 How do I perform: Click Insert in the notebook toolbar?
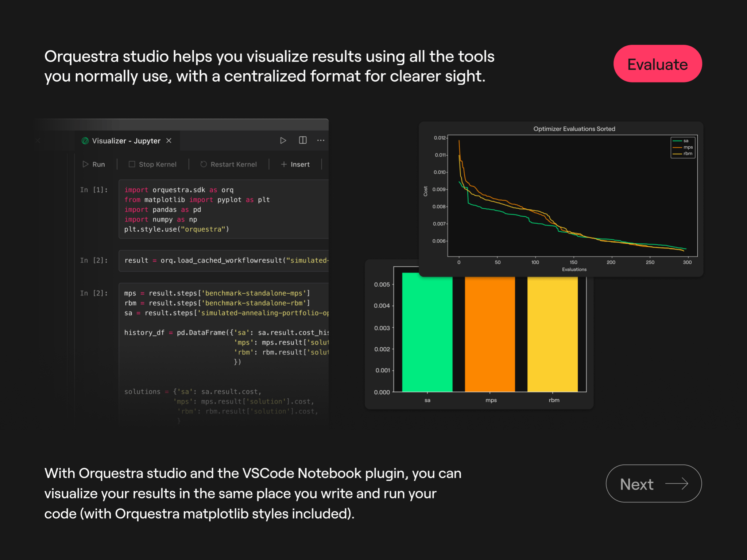[295, 165]
